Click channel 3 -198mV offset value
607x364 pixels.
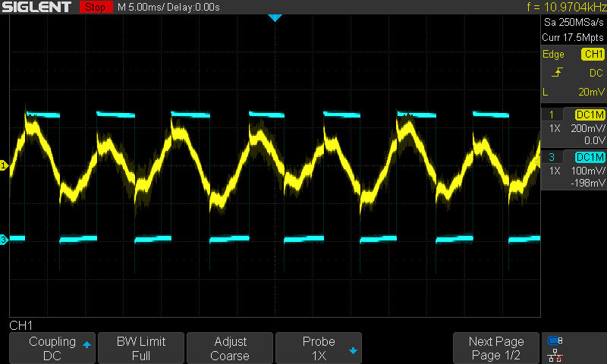[x=587, y=183]
